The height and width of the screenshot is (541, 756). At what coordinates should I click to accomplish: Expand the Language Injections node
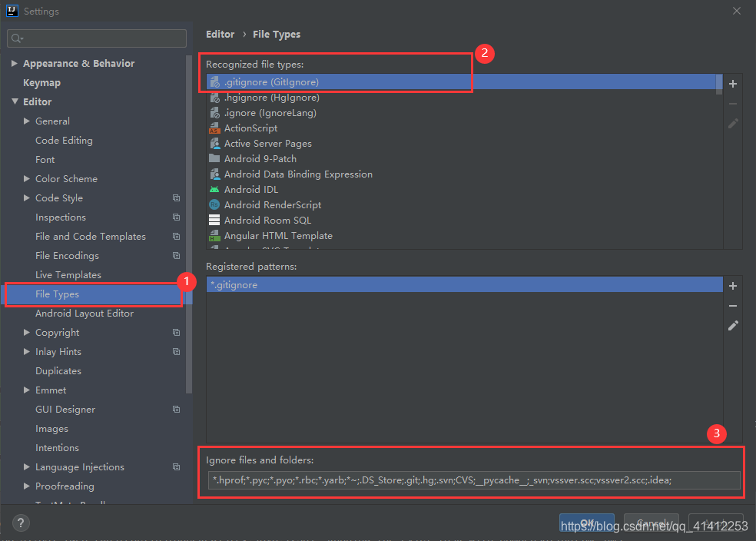click(x=27, y=466)
